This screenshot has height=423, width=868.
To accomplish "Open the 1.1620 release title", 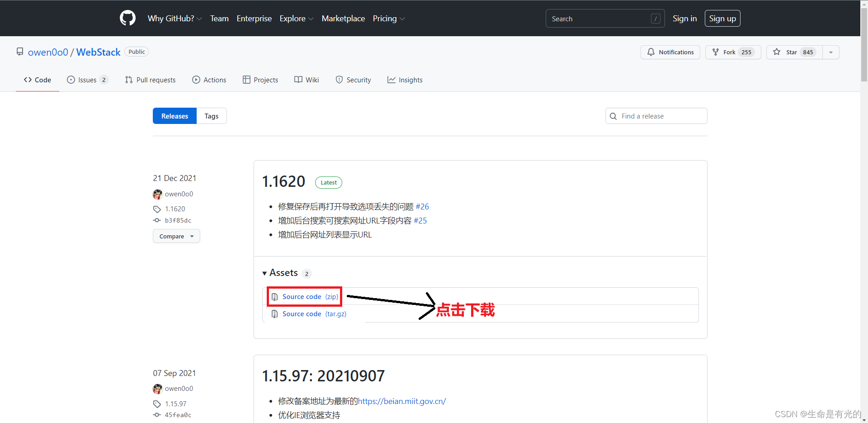I will (284, 181).
